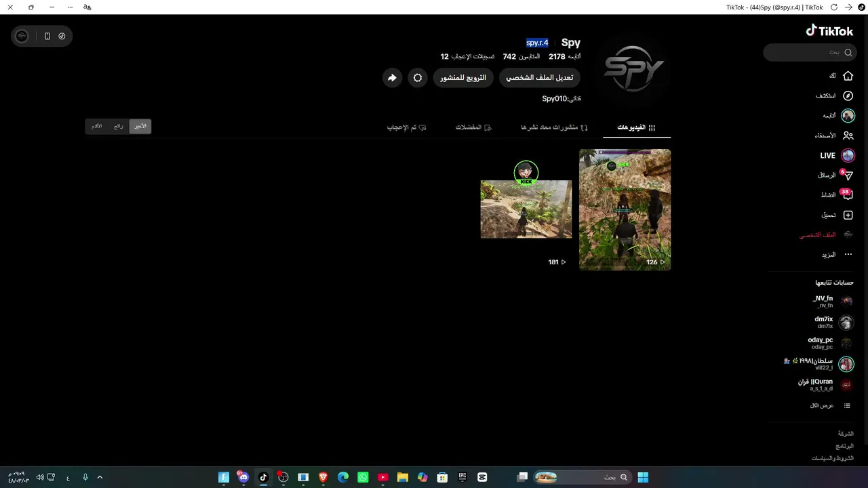Select the Liked (تم الإعجاب) tab
The height and width of the screenshot is (488, 868).
tap(407, 127)
